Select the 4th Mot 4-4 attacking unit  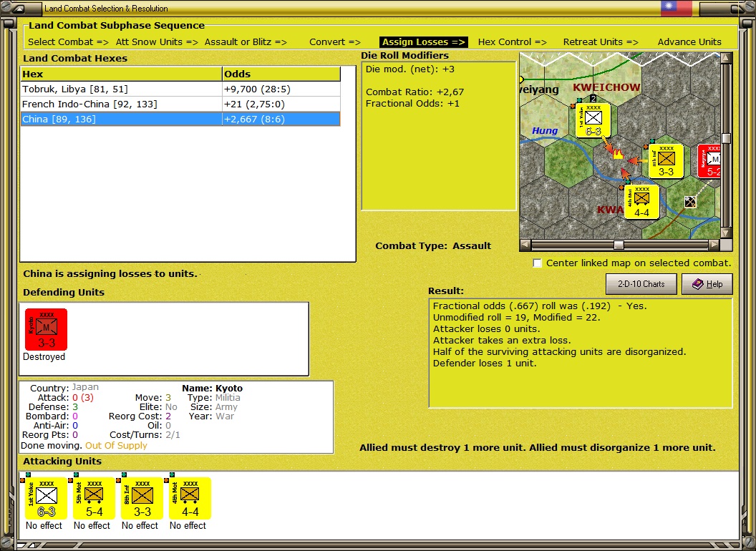190,498
